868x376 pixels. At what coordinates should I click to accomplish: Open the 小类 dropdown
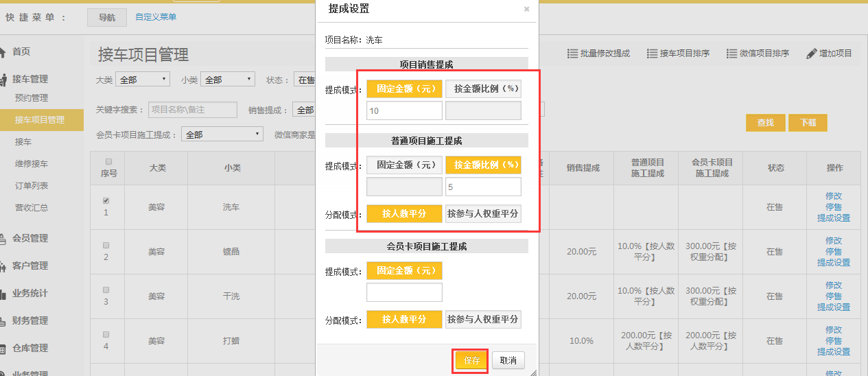click(x=227, y=80)
